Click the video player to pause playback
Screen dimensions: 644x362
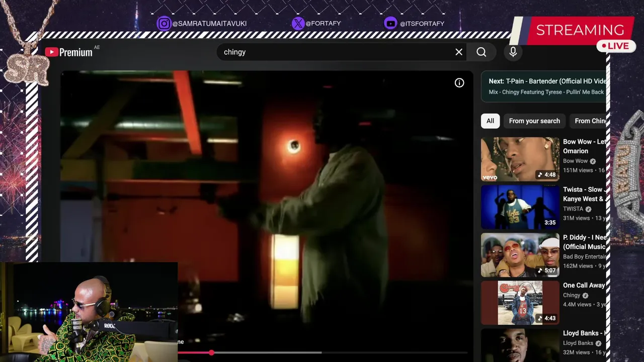coord(267,201)
